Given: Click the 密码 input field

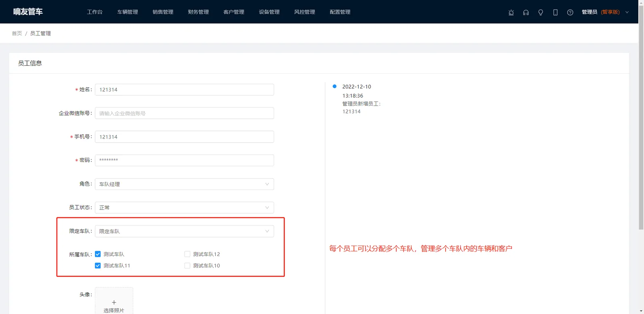Looking at the screenshot, I should (184, 160).
